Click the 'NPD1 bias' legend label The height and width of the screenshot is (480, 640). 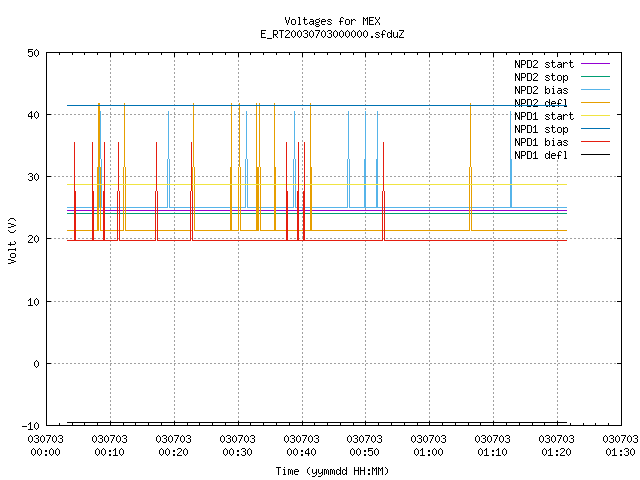click(541, 142)
